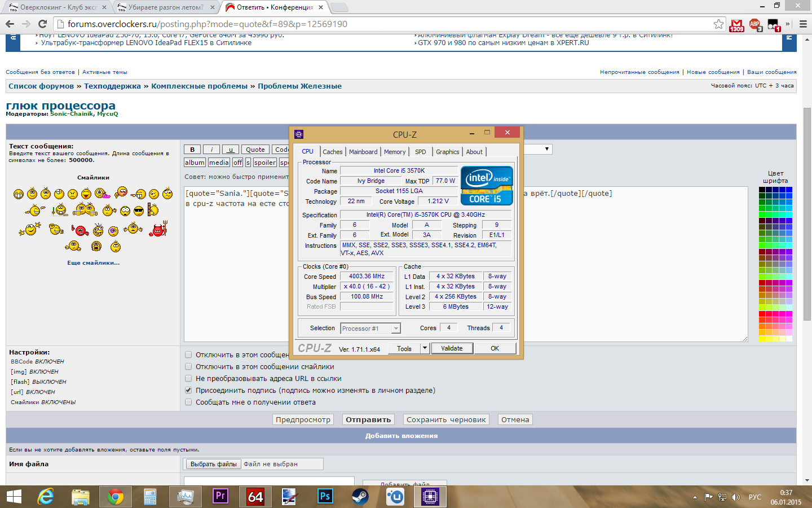The height and width of the screenshot is (508, 812).
Task: Open the About tab in CPU-Z
Action: [474, 152]
